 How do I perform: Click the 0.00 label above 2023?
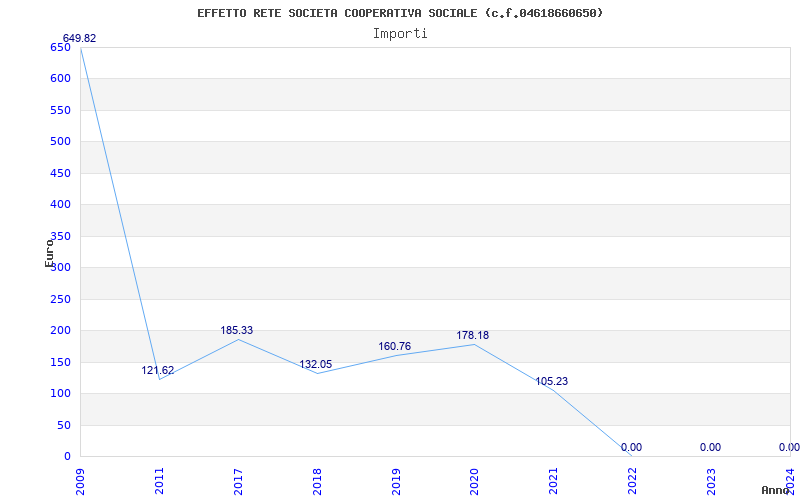click(710, 447)
